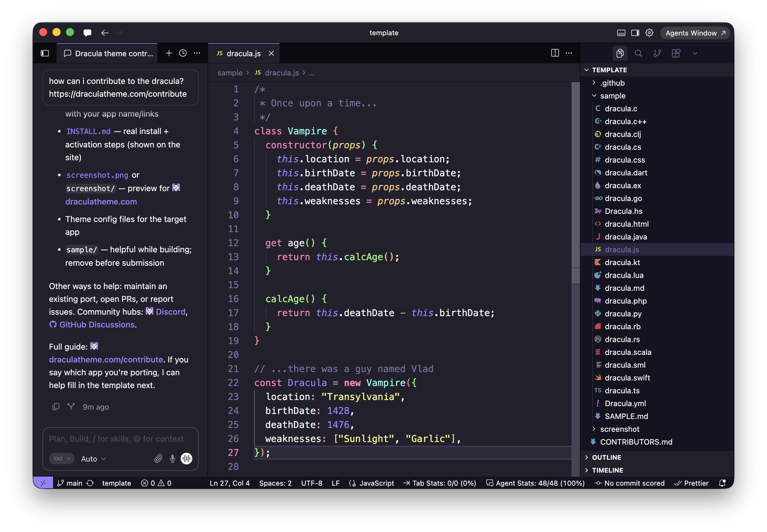Copy the chat response icon
Viewport: 767px width, 532px height.
tap(56, 407)
